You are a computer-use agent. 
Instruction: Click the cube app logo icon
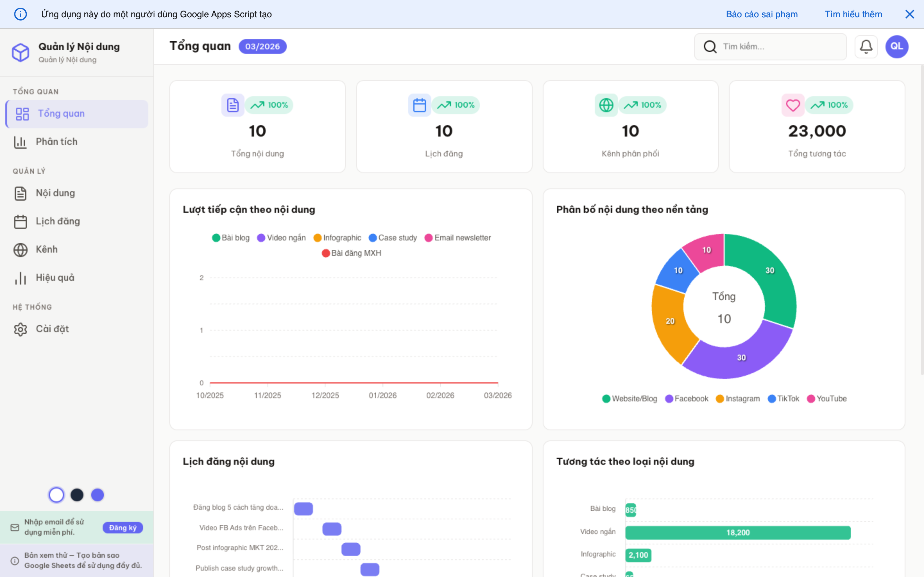coord(21,52)
